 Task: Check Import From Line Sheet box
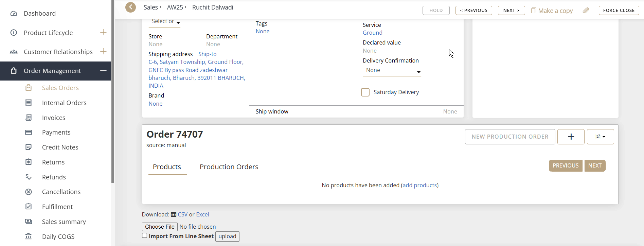pyautogui.click(x=145, y=235)
